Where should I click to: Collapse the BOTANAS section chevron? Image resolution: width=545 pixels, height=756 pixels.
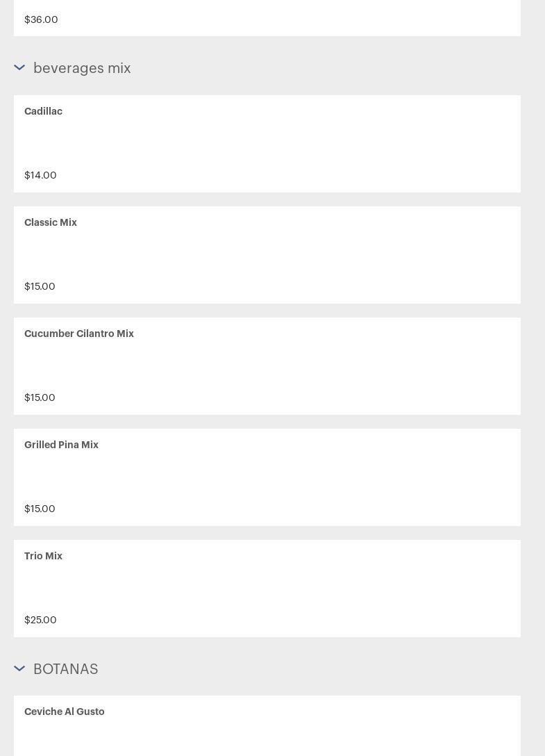coord(19,668)
